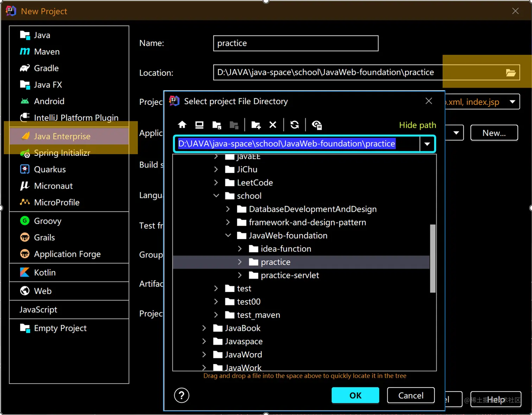Click the MicroProfile icon

25,202
